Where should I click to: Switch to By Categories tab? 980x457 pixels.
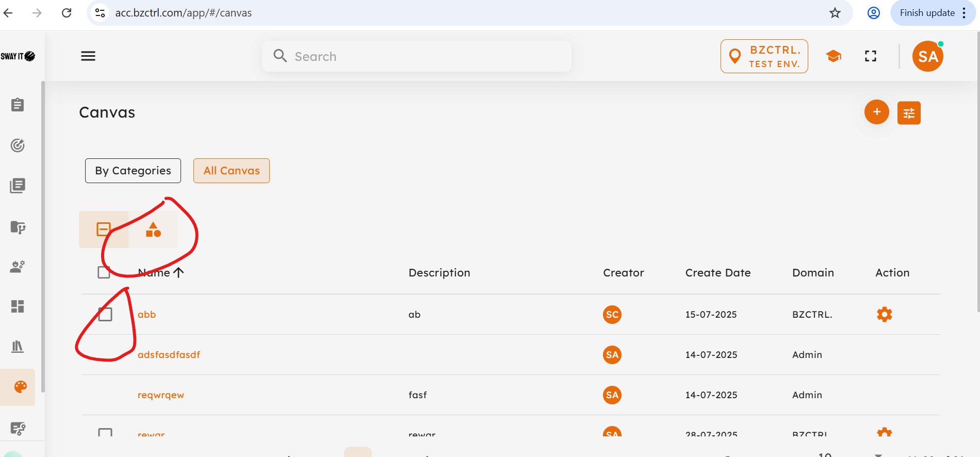coord(133,171)
